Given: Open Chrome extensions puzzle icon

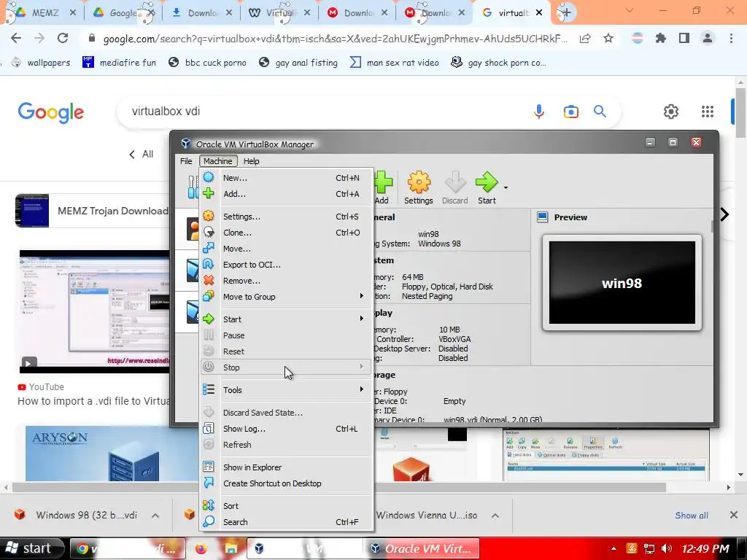Looking at the screenshot, I should point(661,38).
